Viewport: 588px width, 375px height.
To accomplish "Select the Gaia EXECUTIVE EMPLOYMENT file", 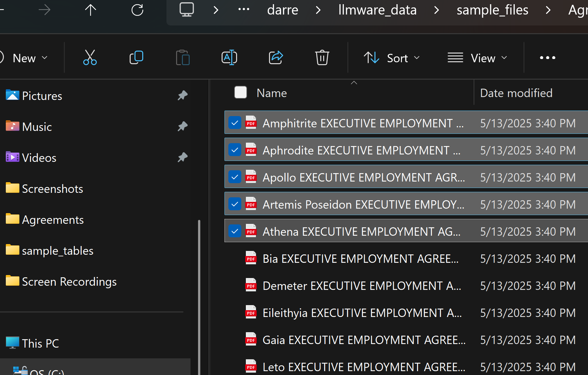I will (x=364, y=340).
